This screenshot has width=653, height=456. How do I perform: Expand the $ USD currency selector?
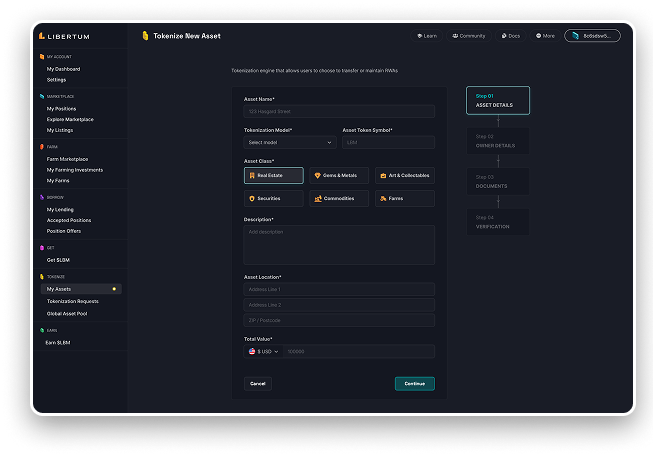pos(264,352)
